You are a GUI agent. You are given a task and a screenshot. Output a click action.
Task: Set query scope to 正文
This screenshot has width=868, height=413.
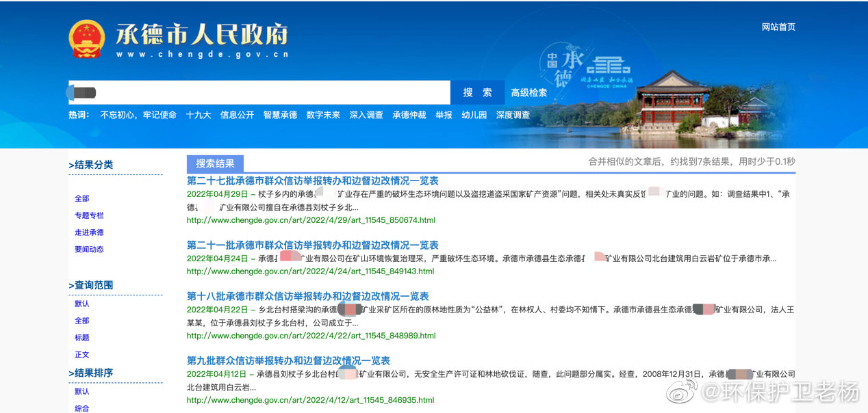pos(82,355)
